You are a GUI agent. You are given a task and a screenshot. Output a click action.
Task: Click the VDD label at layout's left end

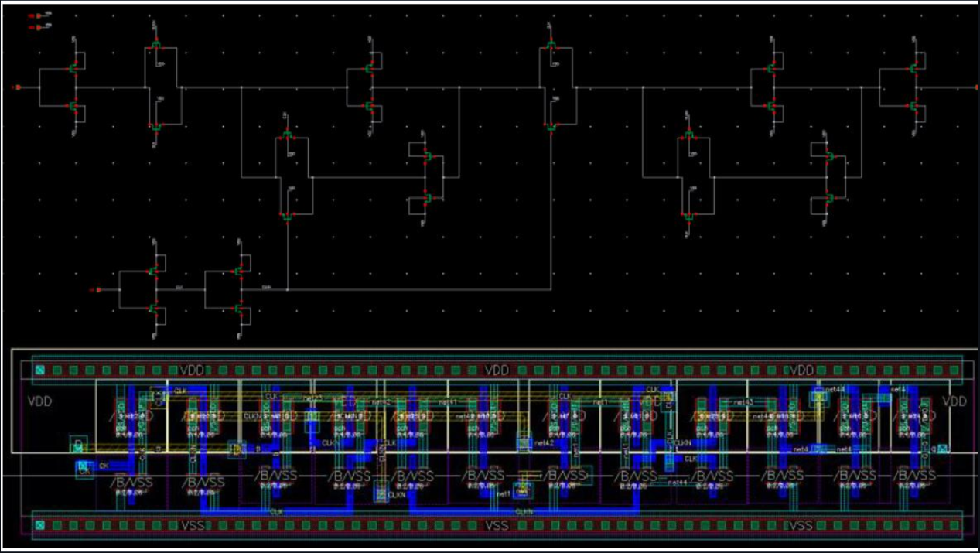click(x=39, y=402)
